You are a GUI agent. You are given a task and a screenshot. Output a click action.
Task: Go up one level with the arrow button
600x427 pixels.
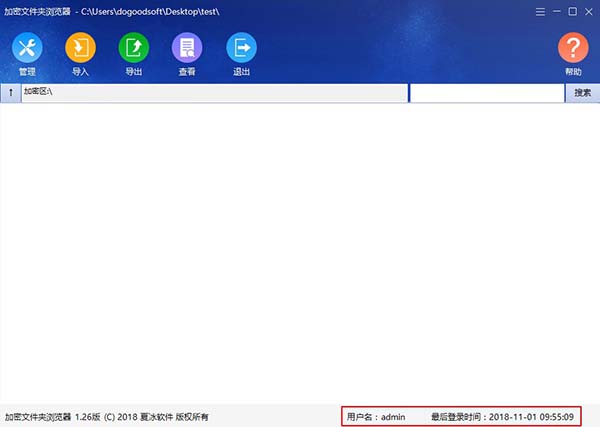pos(11,93)
